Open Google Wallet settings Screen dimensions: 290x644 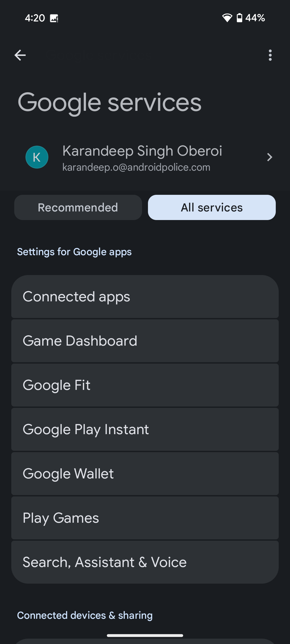coord(145,474)
